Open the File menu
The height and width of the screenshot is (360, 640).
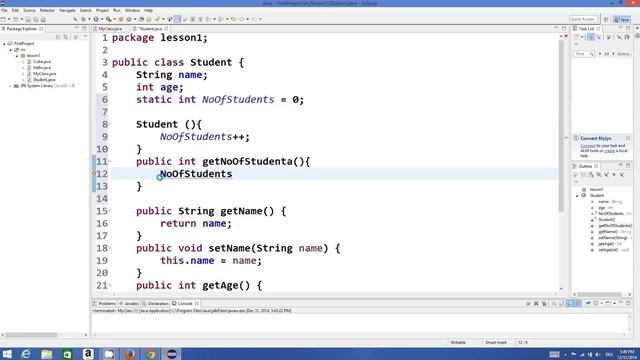pos(4,10)
